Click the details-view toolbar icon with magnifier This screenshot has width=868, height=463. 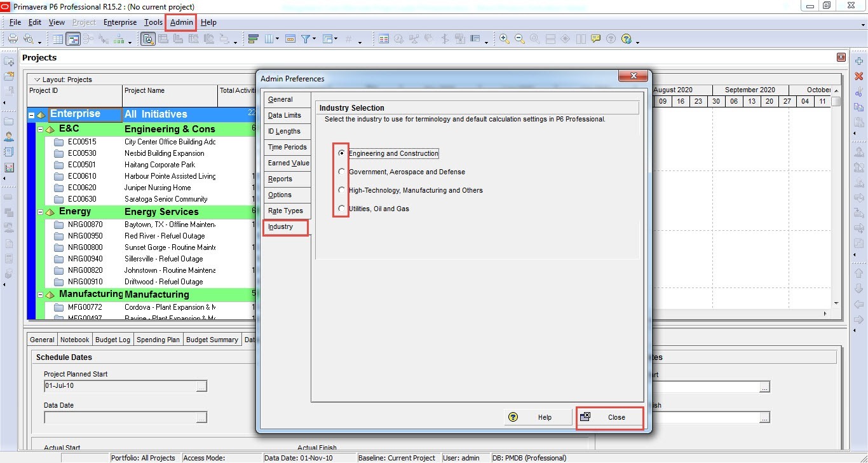(147, 39)
